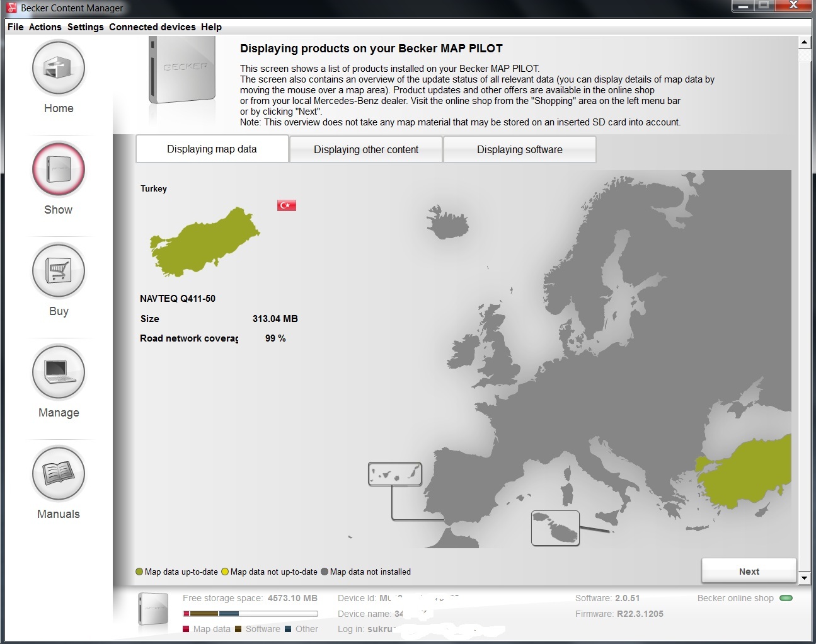Click the Free storage space 4573.10 MB text
Image resolution: width=816 pixels, height=644 pixels.
(x=250, y=598)
